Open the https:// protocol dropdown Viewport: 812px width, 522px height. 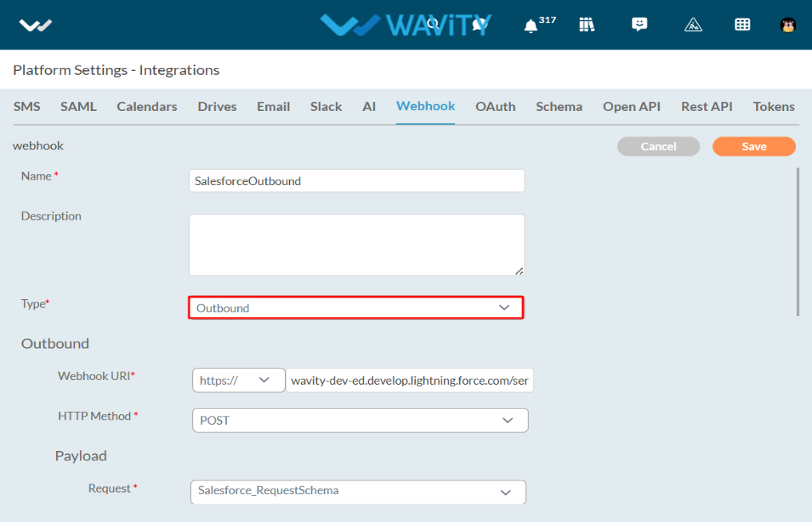click(x=239, y=380)
